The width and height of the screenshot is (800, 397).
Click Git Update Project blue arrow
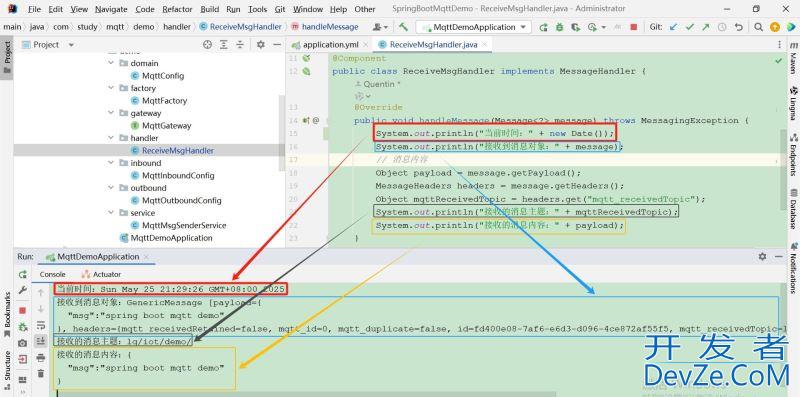tap(673, 27)
